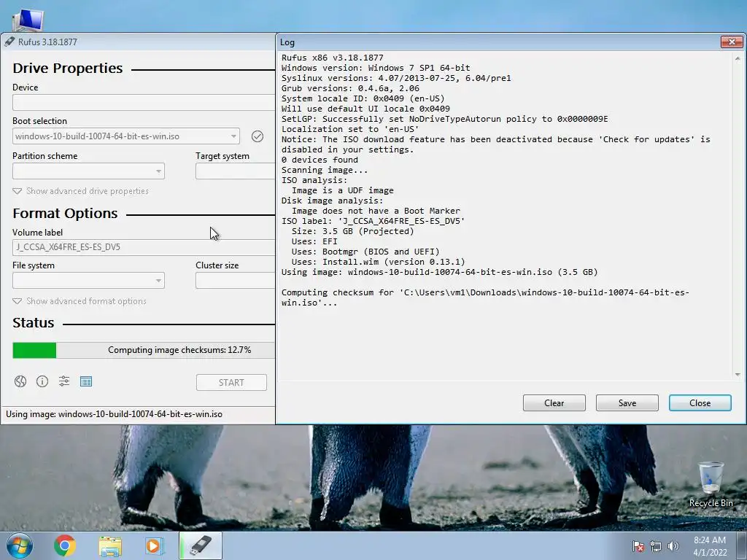Click log line 'Rufus x86 v3.18.1877'
Viewport: 747px width, 560px height.
tap(333, 58)
